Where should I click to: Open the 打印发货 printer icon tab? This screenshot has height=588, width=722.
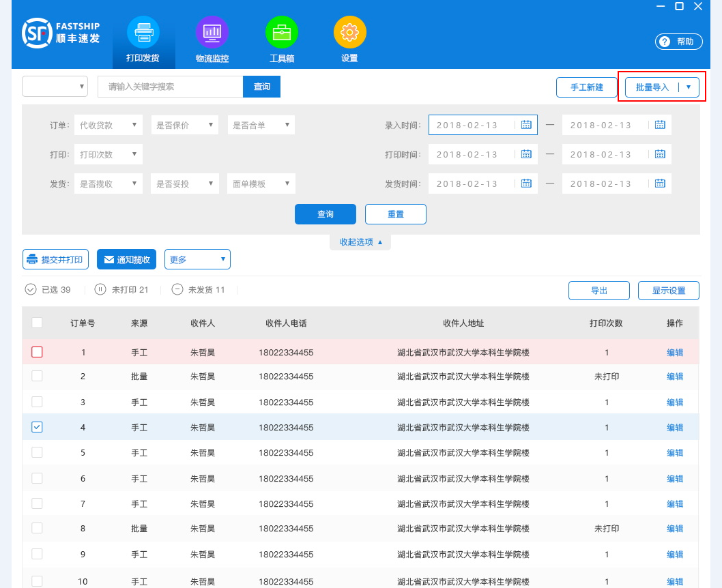point(143,33)
